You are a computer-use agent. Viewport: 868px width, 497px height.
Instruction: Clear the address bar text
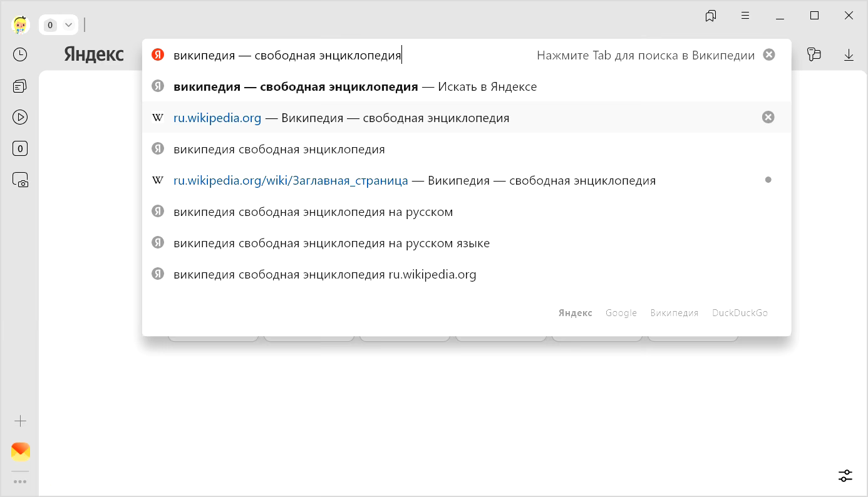[769, 55]
